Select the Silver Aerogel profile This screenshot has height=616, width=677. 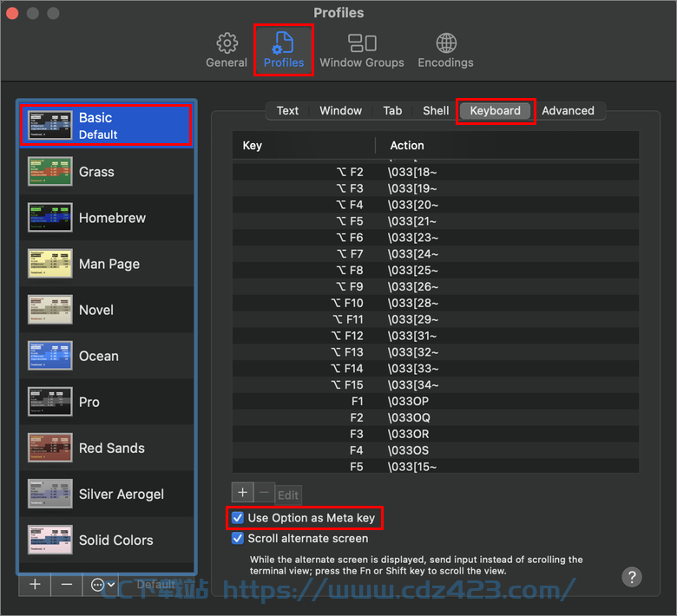coord(107,495)
